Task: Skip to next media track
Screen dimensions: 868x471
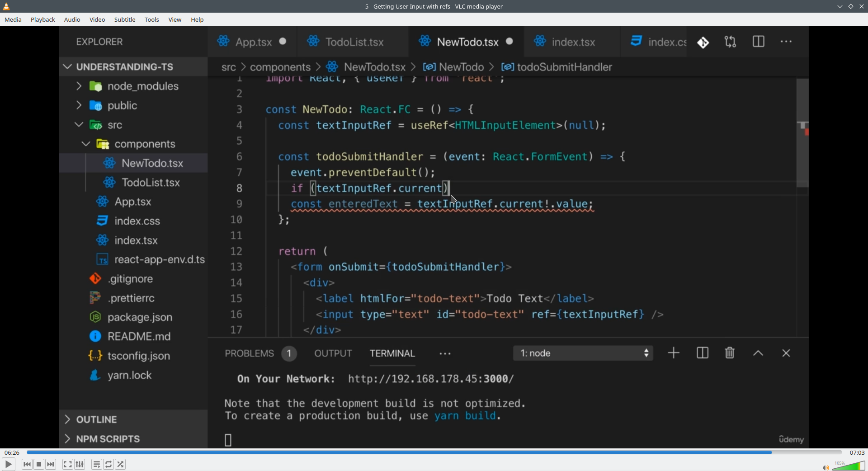Action: (x=51, y=464)
